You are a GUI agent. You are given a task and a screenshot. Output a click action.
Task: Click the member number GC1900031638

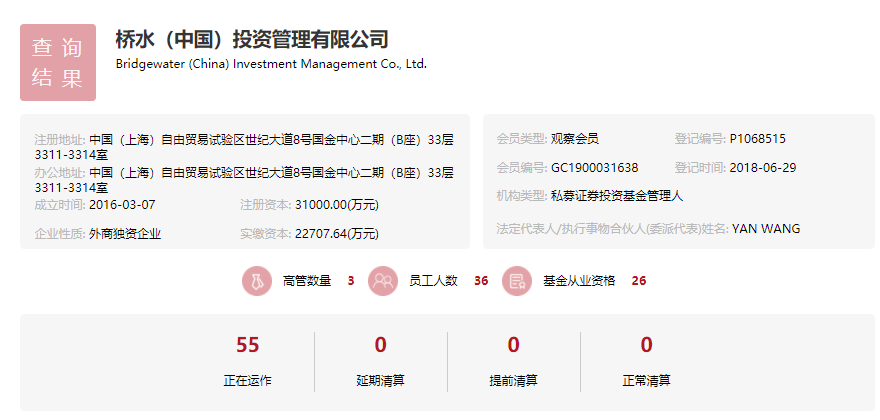[594, 167]
